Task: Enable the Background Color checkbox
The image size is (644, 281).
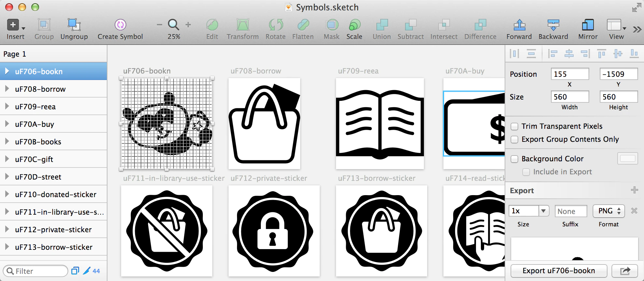Action: [514, 159]
